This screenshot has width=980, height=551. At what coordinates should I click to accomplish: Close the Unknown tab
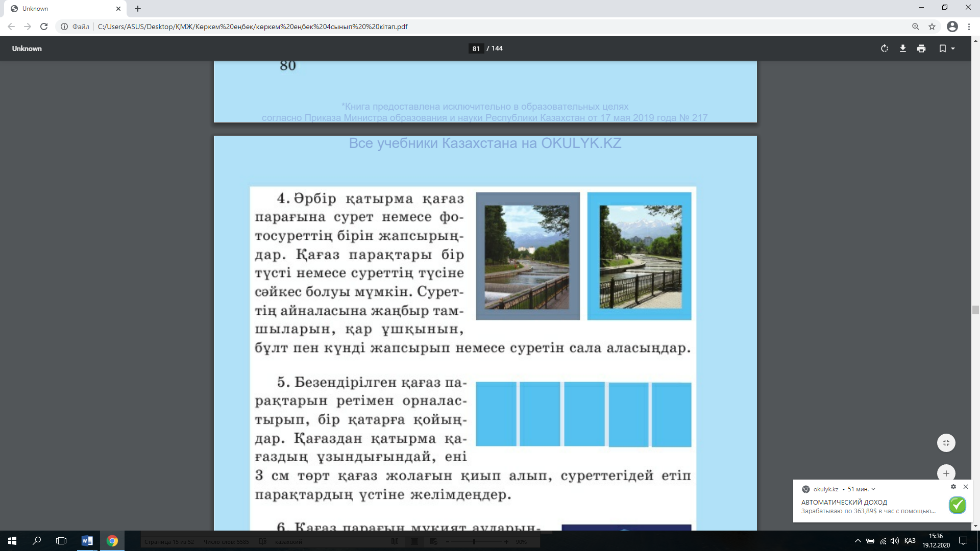coord(118,9)
